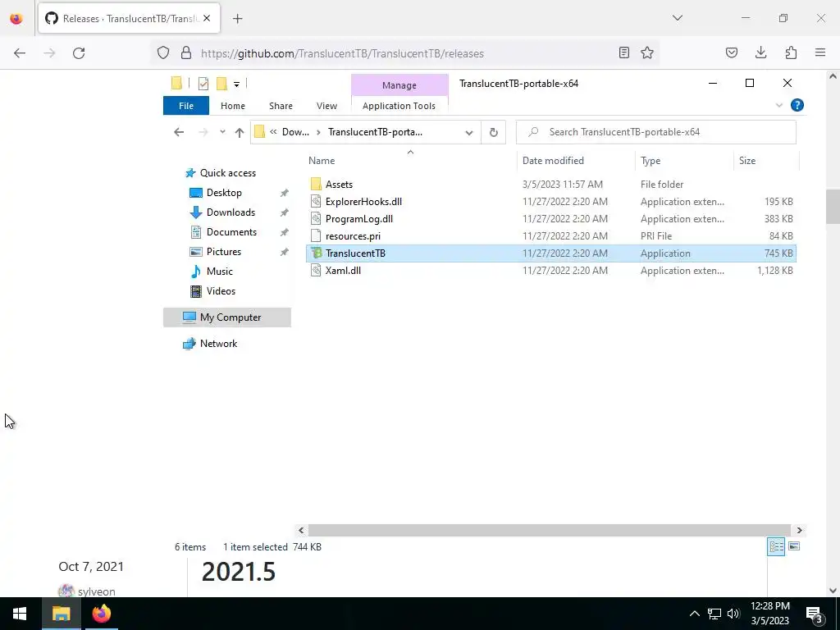Expand the Explorer ribbon chevron

click(x=779, y=106)
